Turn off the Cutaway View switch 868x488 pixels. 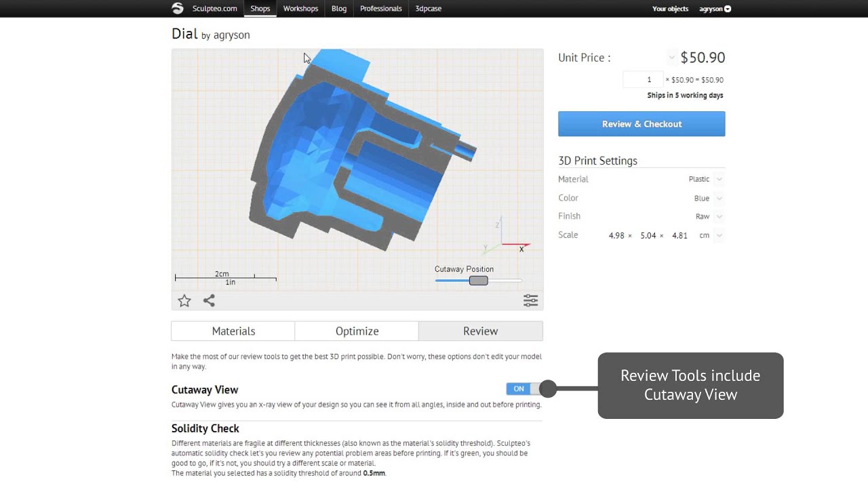525,389
